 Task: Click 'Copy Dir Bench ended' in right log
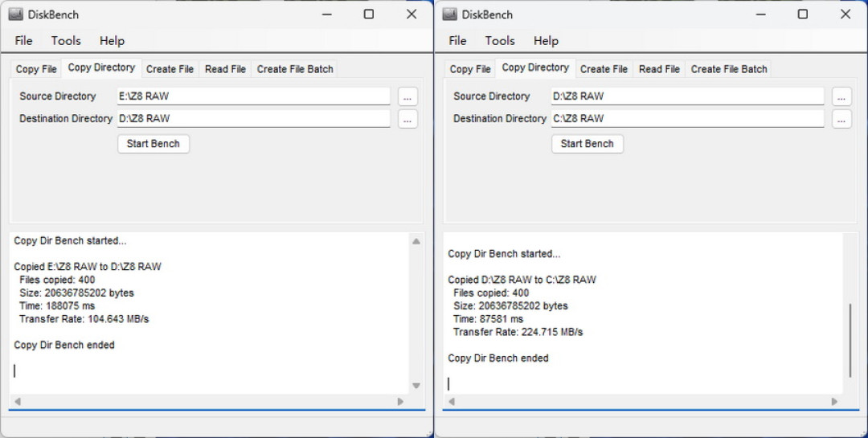point(498,358)
